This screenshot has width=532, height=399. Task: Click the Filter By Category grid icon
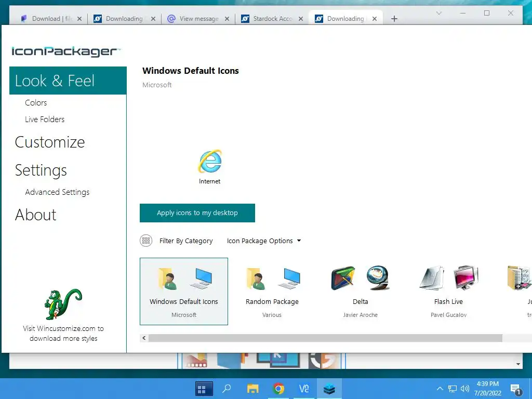tap(146, 241)
